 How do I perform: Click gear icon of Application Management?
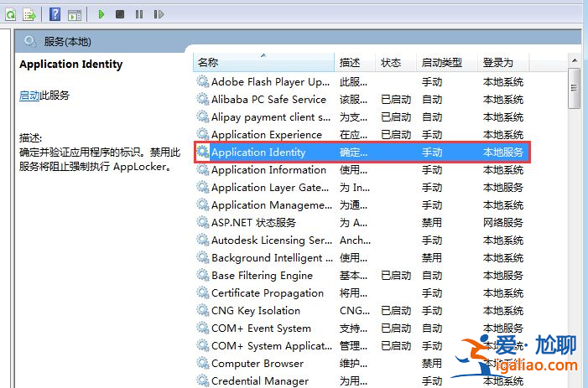click(202, 204)
